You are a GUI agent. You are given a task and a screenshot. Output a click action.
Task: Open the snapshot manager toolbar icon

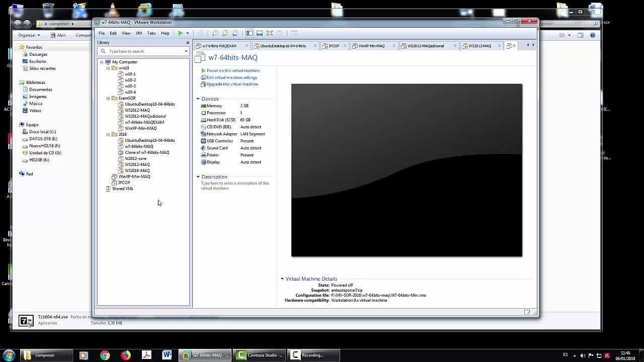point(235,33)
